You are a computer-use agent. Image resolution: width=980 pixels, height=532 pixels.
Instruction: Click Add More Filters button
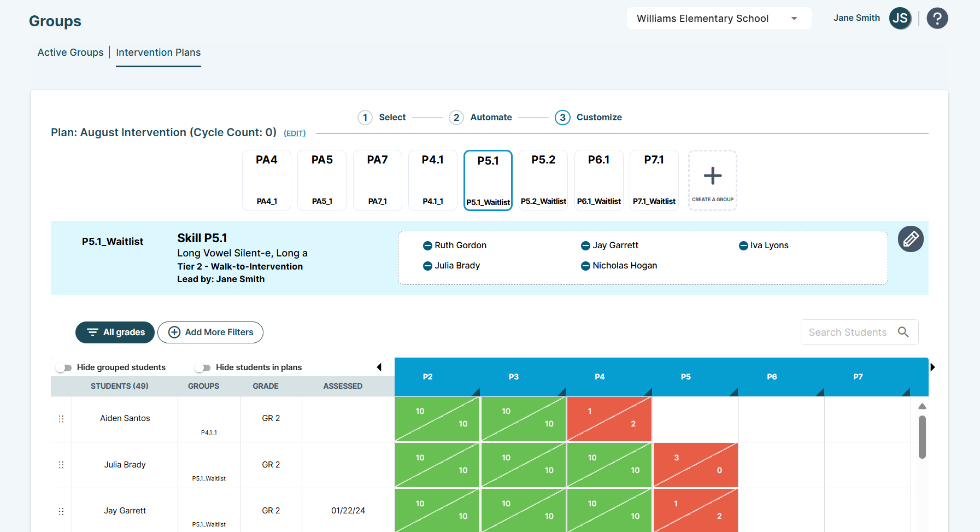coord(210,332)
